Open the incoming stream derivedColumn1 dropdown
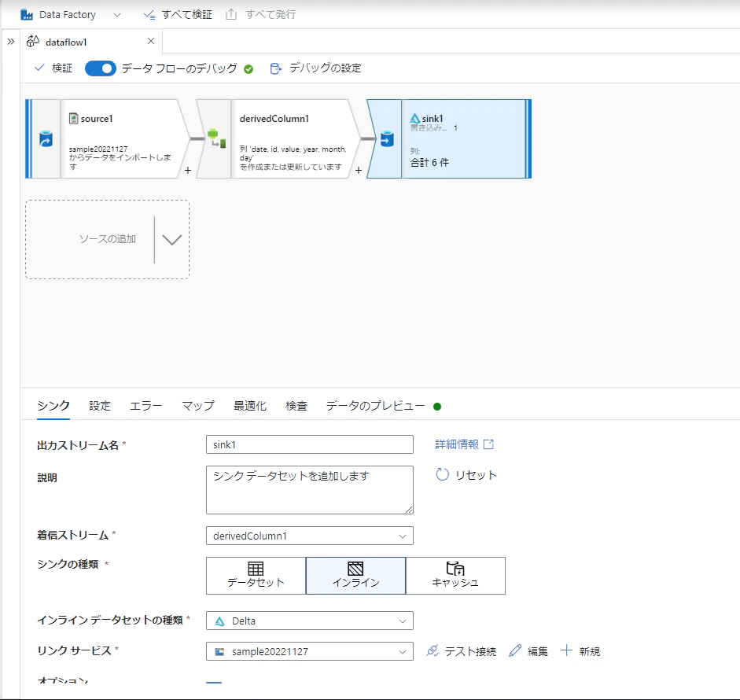 click(x=310, y=536)
